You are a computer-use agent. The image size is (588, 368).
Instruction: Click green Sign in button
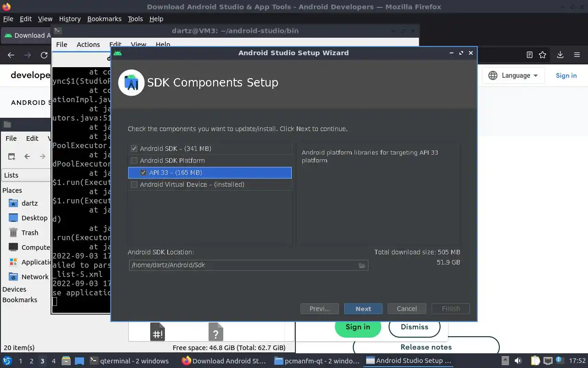point(358,327)
